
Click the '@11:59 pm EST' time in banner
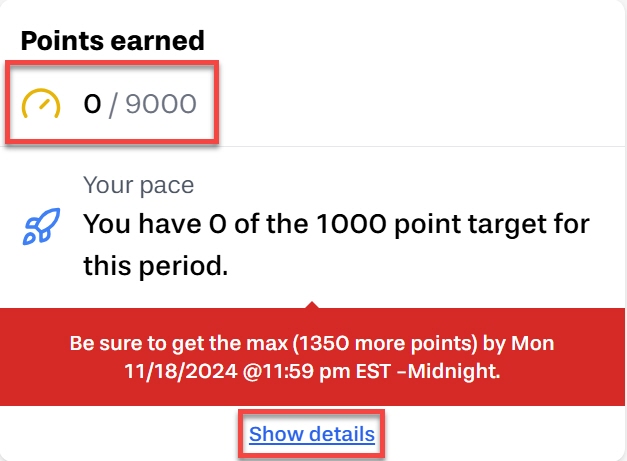[316, 371]
